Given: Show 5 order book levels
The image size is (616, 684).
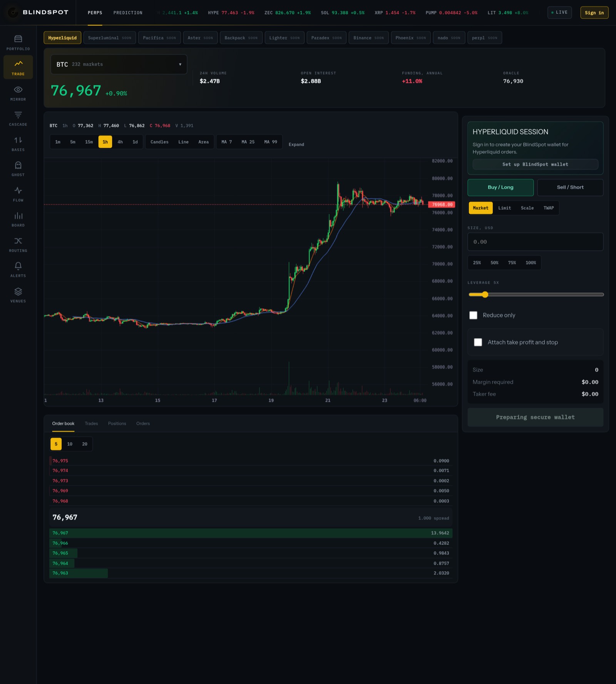Looking at the screenshot, I should click(x=56, y=444).
